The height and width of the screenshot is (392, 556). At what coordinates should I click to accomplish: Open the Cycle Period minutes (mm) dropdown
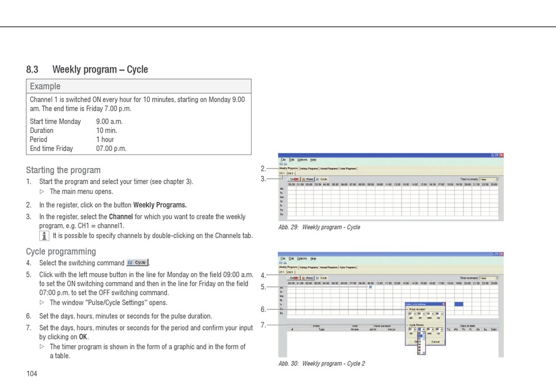click(430, 329)
